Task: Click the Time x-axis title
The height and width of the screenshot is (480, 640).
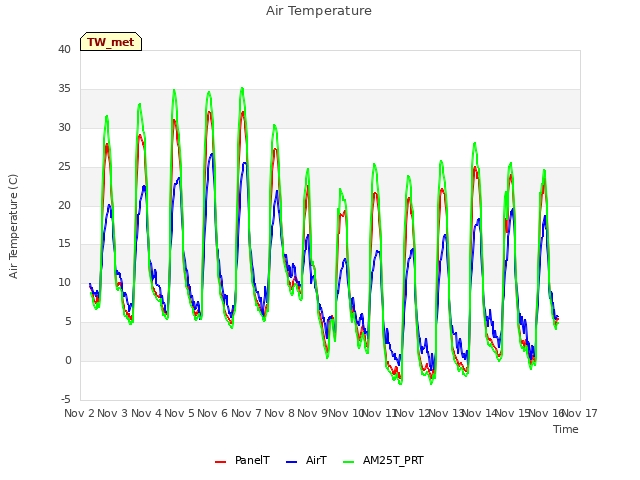Action: coord(566,429)
